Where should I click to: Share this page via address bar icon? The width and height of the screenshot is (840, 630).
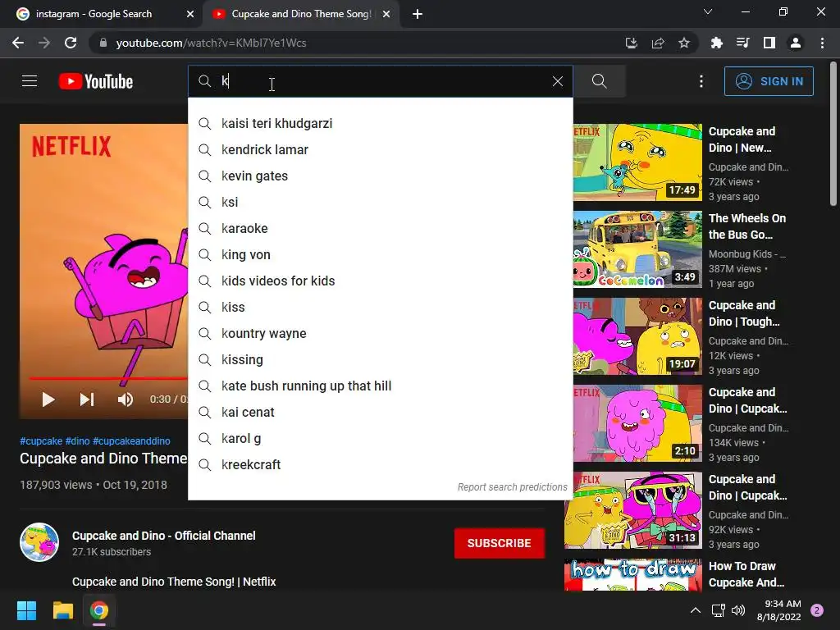pyautogui.click(x=658, y=43)
